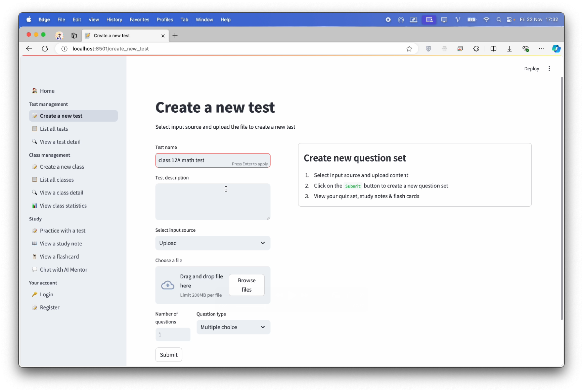Open browser extensions puzzle icon
Image resolution: width=583 pixels, height=392 pixels.
tap(476, 49)
